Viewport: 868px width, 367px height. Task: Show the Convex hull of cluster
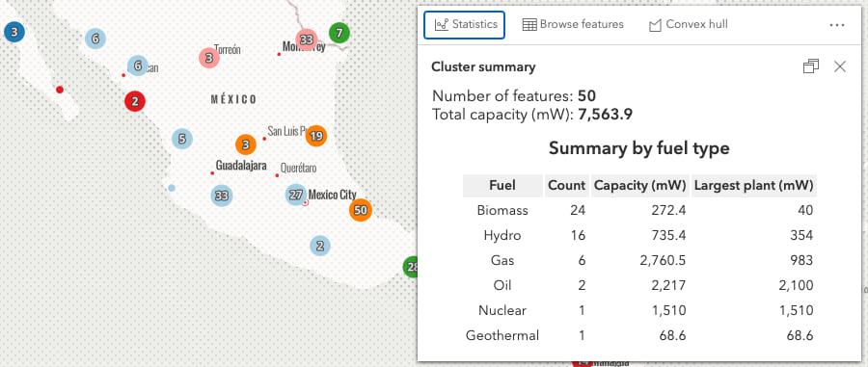(x=688, y=25)
